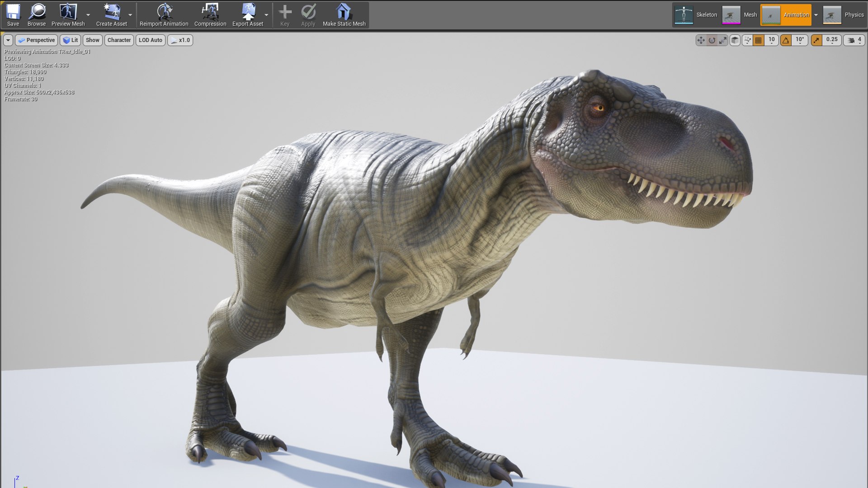Viewport: 868px width, 488px height.
Task: Open the x1.0 playback speed menu
Action: pos(180,40)
